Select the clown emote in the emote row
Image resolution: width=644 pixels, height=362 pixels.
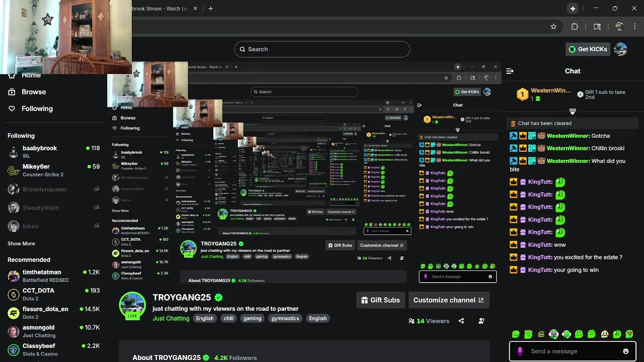click(x=604, y=334)
